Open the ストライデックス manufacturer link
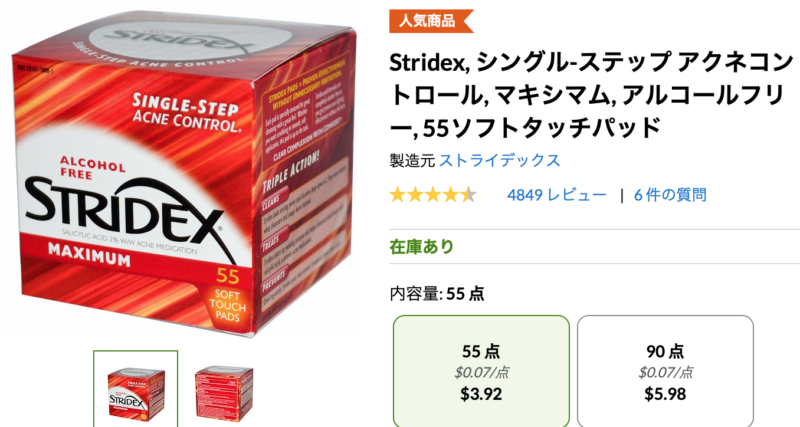 pyautogui.click(x=499, y=160)
